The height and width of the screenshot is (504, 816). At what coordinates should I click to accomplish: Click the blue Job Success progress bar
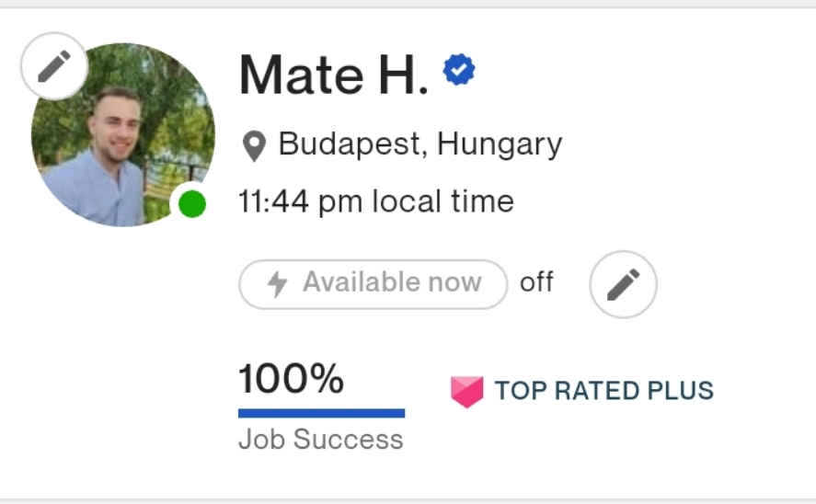pyautogui.click(x=321, y=413)
